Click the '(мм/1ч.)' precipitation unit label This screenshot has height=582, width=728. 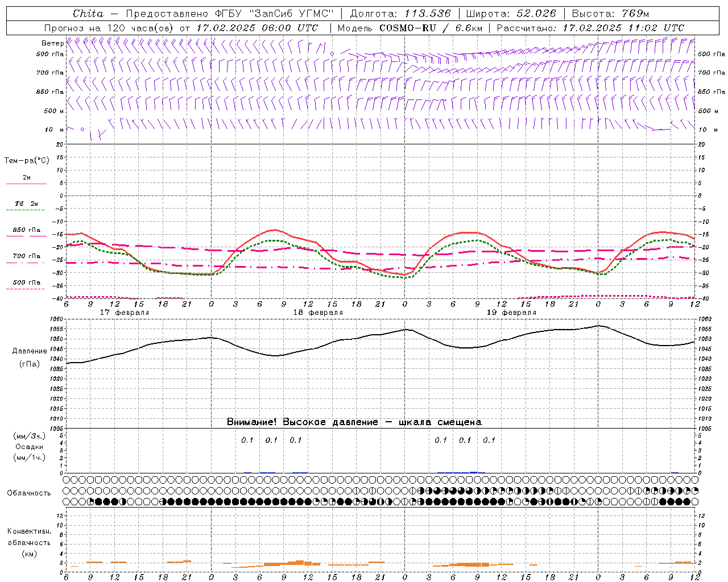pos(30,458)
